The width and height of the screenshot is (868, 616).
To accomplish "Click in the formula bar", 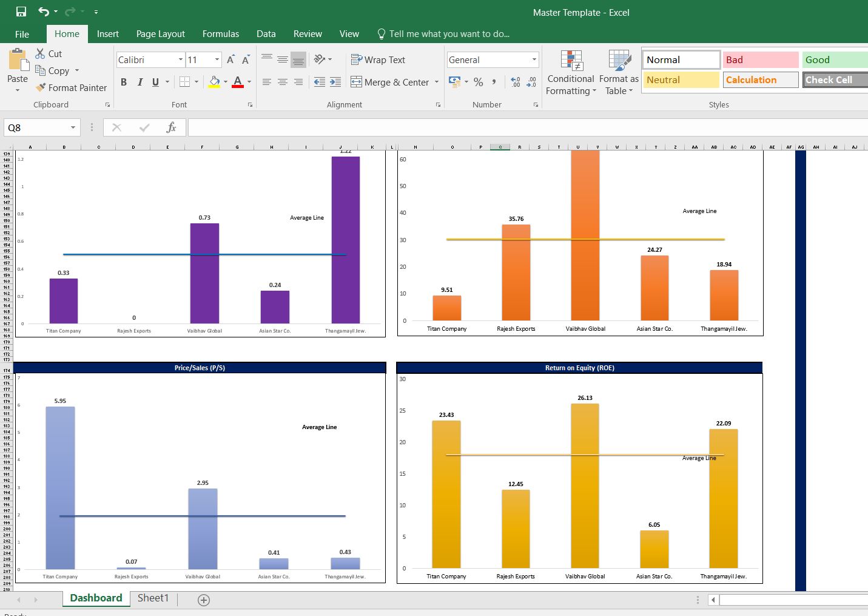I will tap(528, 127).
